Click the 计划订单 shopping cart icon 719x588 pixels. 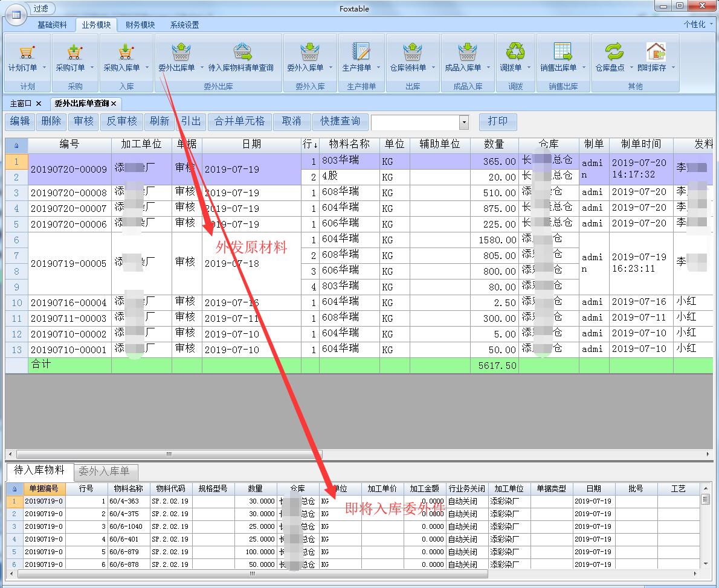click(x=26, y=52)
